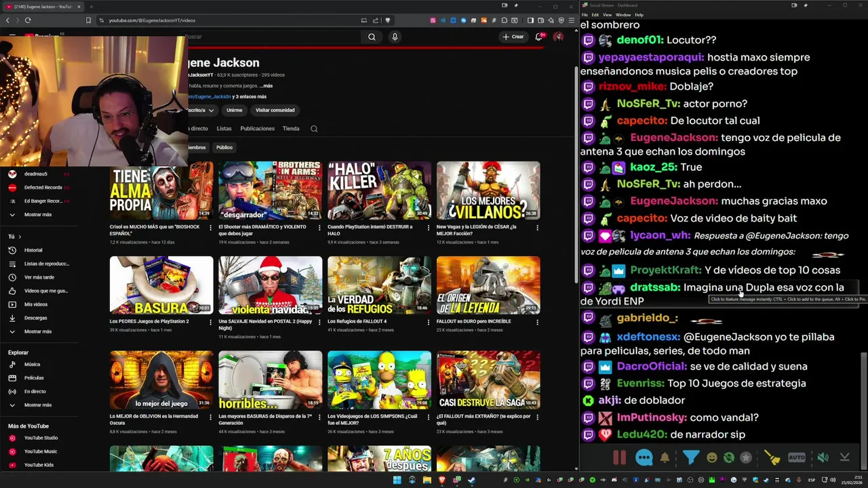Open the Brave main hamburger menu

point(571,20)
